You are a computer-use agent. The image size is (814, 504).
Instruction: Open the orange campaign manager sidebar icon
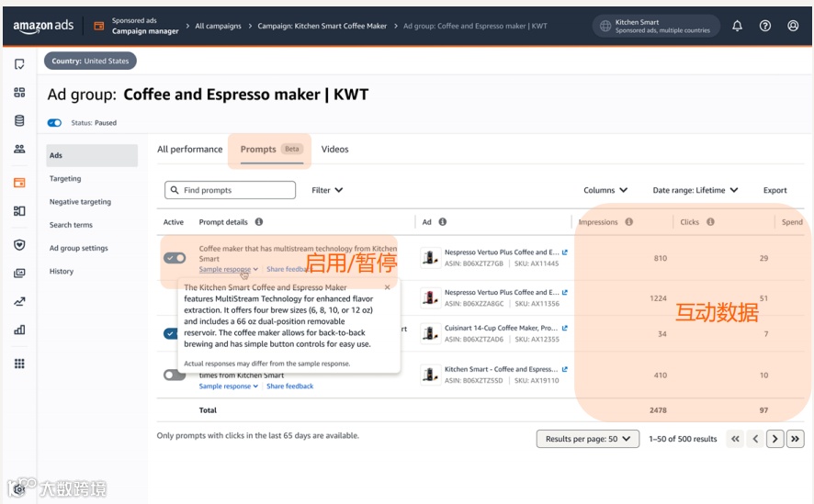click(x=19, y=183)
